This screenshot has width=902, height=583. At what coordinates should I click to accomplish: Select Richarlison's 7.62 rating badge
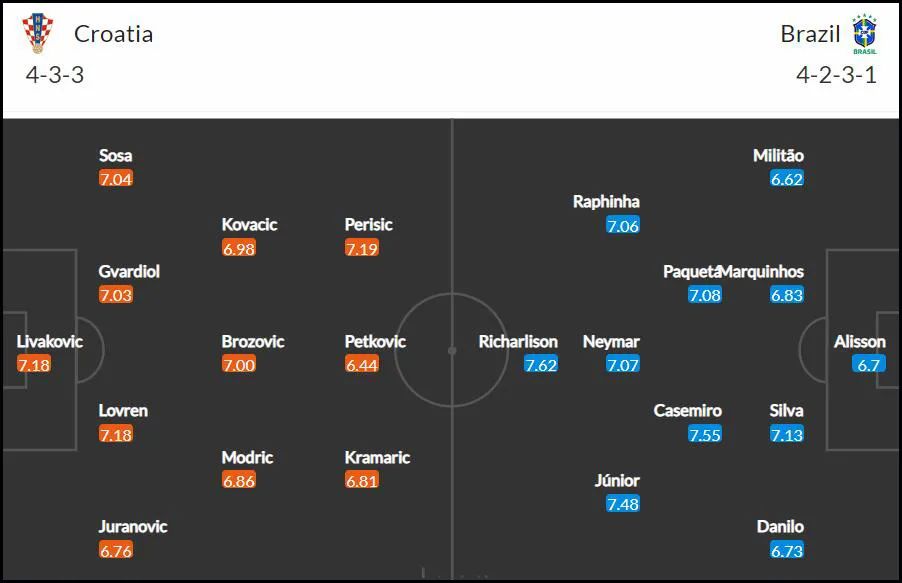(541, 365)
